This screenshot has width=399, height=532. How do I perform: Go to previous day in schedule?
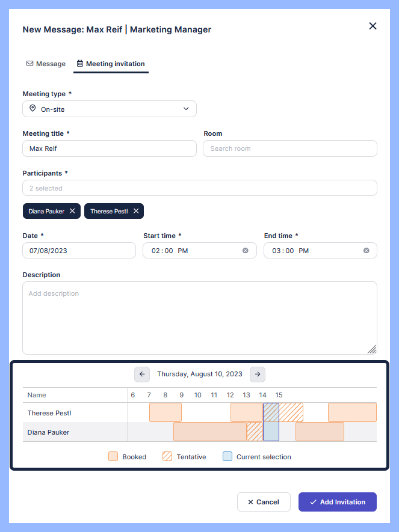(x=142, y=374)
